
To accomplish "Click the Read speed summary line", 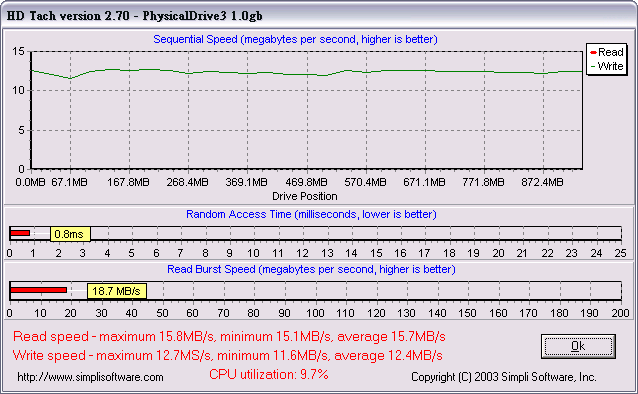I will (x=229, y=337).
